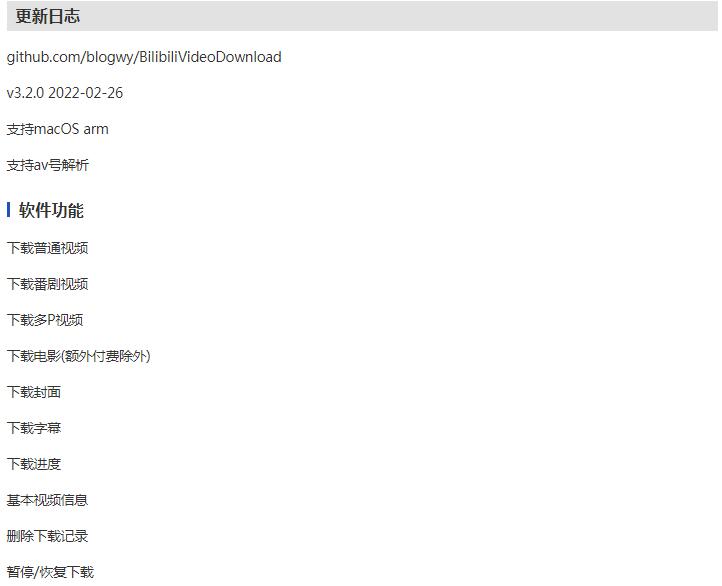Click the 支持macOS arm changelog entry
This screenshot has height=586, width=722.
(x=58, y=129)
